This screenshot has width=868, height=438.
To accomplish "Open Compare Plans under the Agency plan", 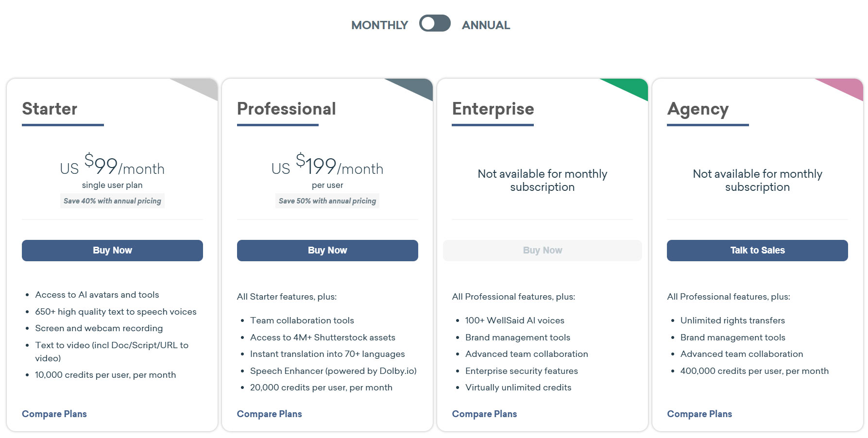I will click(x=699, y=414).
